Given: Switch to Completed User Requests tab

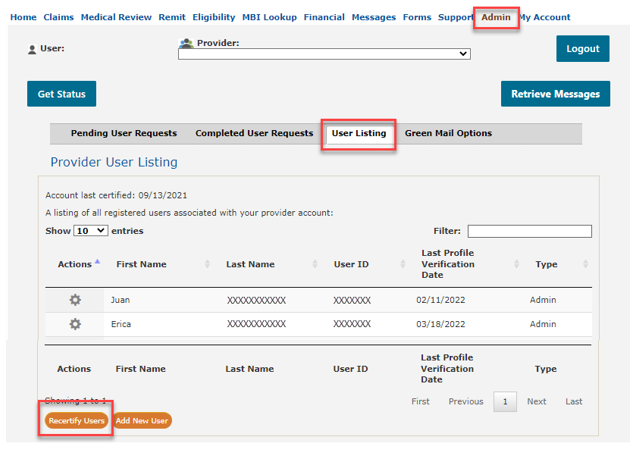Looking at the screenshot, I should click(254, 133).
